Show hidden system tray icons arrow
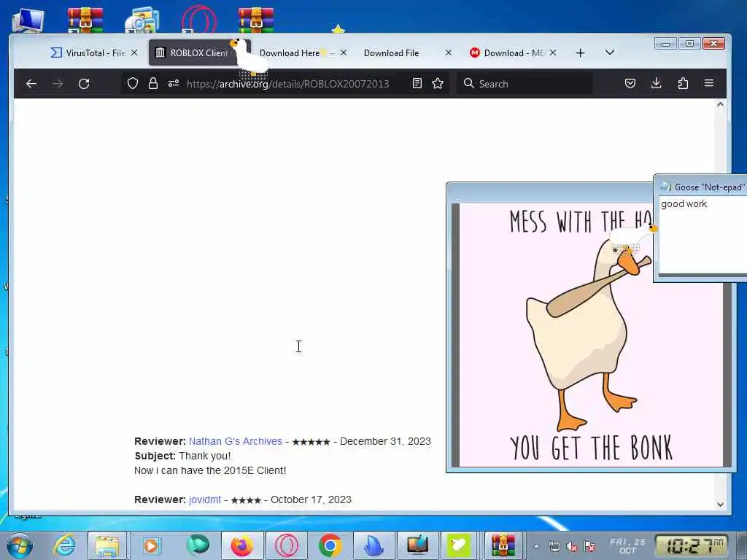747x560 pixels. (536, 546)
